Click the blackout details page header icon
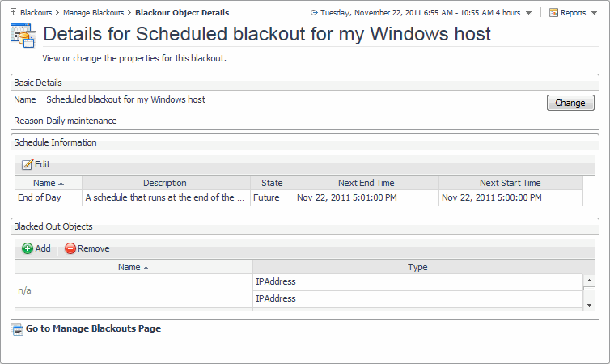The height and width of the screenshot is (364, 610). coord(22,35)
